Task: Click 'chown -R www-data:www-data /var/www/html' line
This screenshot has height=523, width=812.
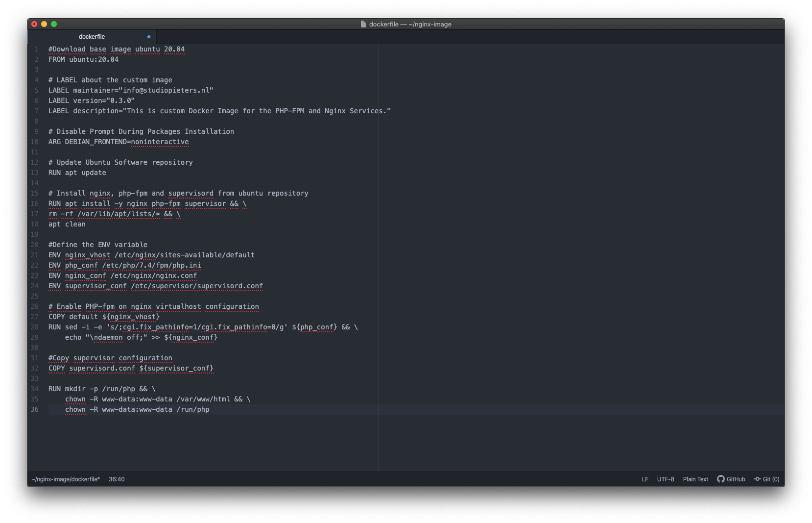Action: [x=158, y=399]
